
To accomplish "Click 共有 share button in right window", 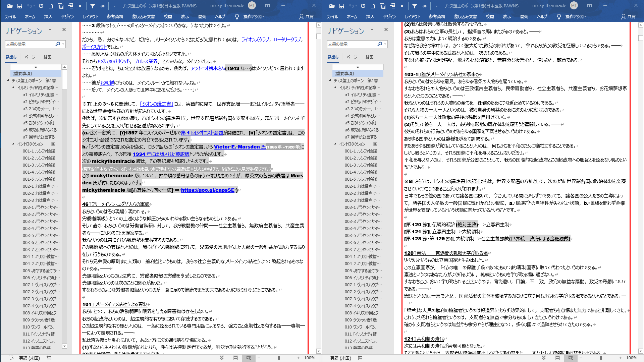I will [628, 17].
